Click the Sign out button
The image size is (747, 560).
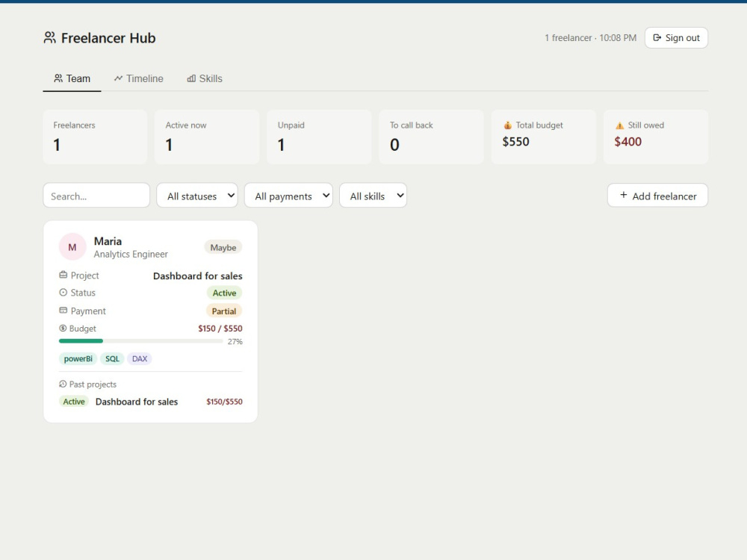point(676,37)
